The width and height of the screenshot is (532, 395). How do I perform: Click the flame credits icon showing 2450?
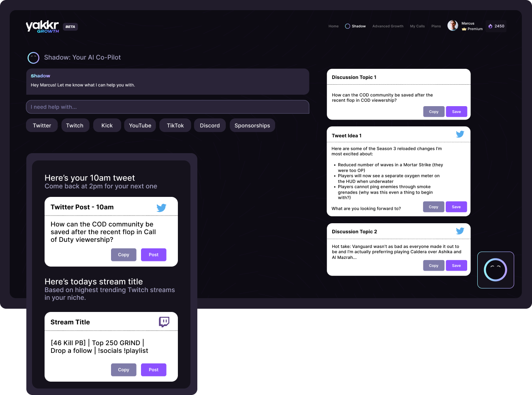coord(490,26)
